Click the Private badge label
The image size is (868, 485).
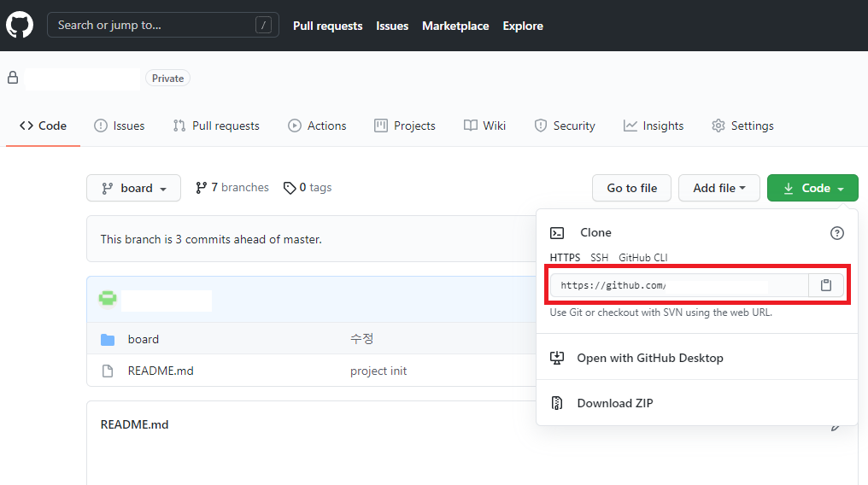tap(167, 78)
